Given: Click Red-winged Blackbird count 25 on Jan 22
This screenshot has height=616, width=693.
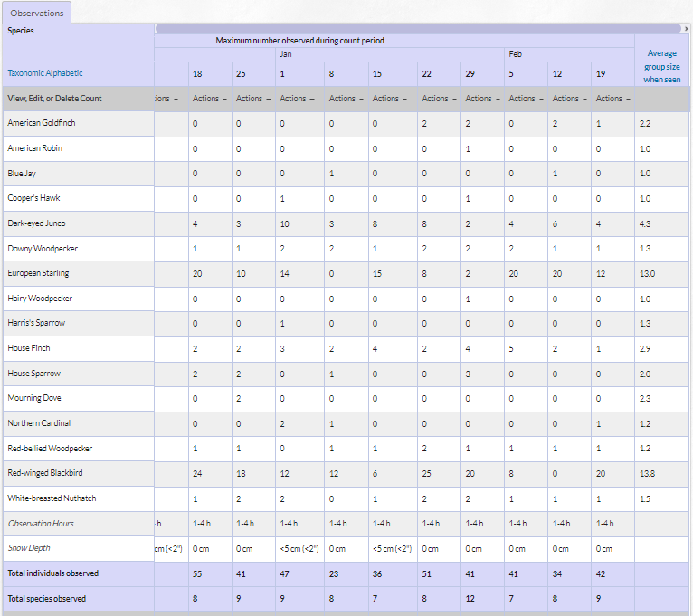Looking at the screenshot, I should tap(426, 474).
